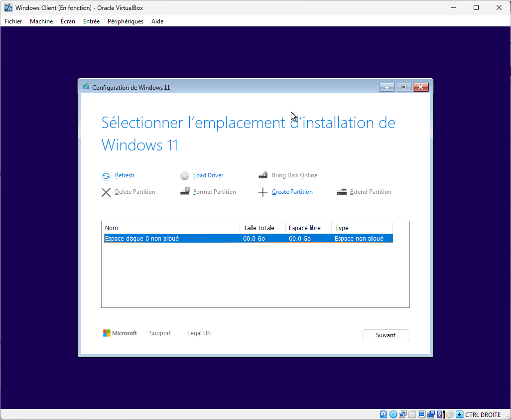Open the Support link in footer
Screen dimensions: 511x420
coord(160,333)
